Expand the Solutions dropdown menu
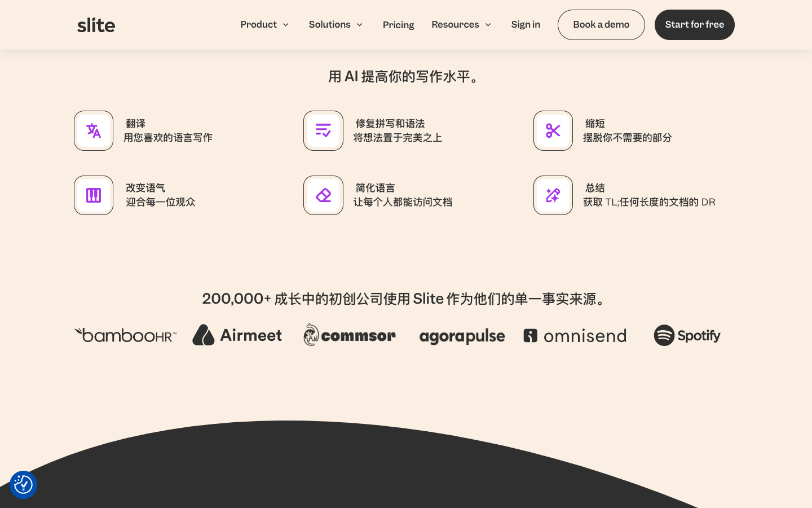Screen dimensions: 812x508 [x=336, y=25]
